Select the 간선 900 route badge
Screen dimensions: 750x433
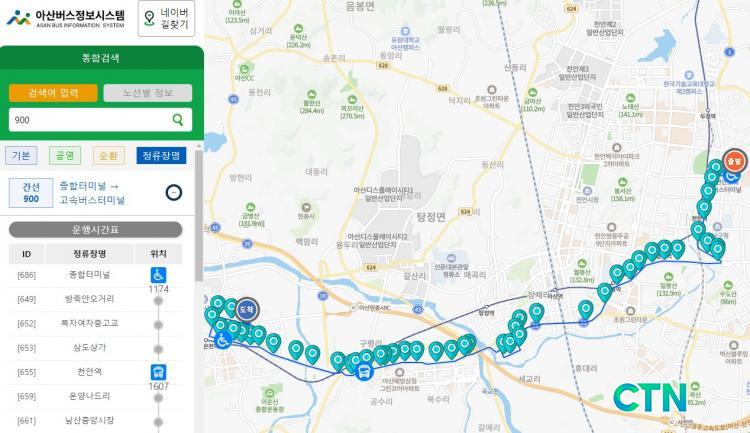coord(31,192)
